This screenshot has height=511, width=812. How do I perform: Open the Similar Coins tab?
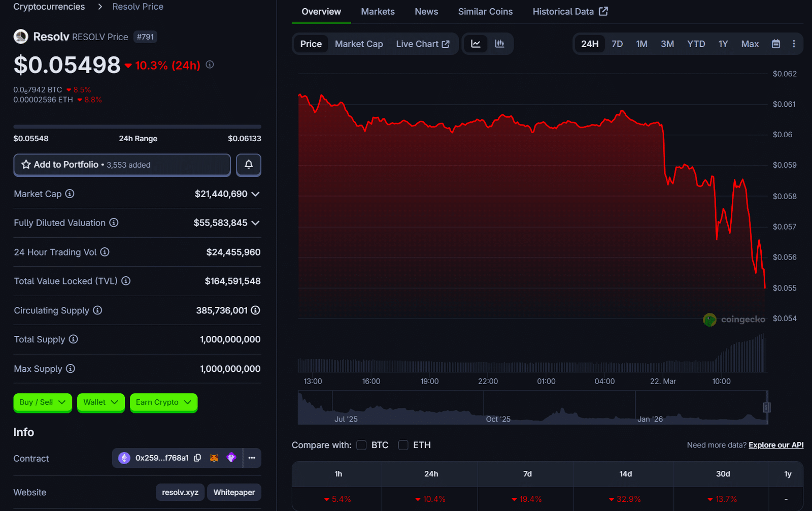[485, 12]
